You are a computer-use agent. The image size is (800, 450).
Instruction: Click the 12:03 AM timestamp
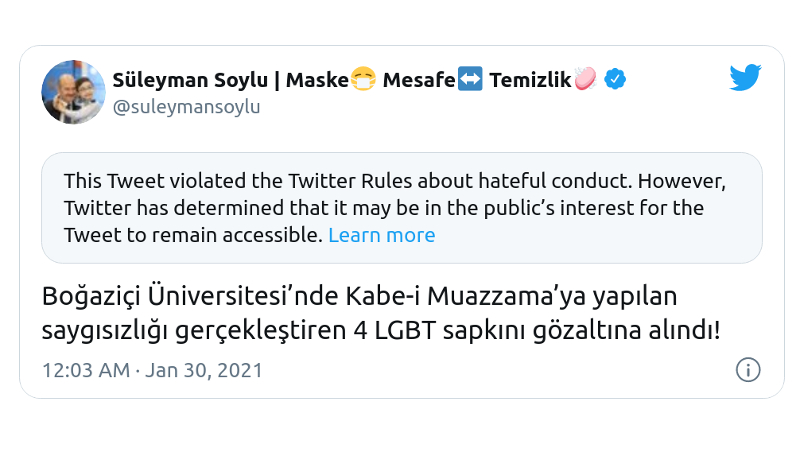(x=86, y=370)
